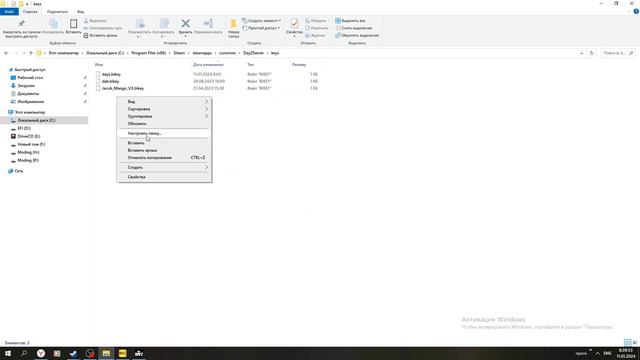The height and width of the screenshot is (360, 640).
Task: Expand the Group by submenu in context menu
Action: coord(164,116)
